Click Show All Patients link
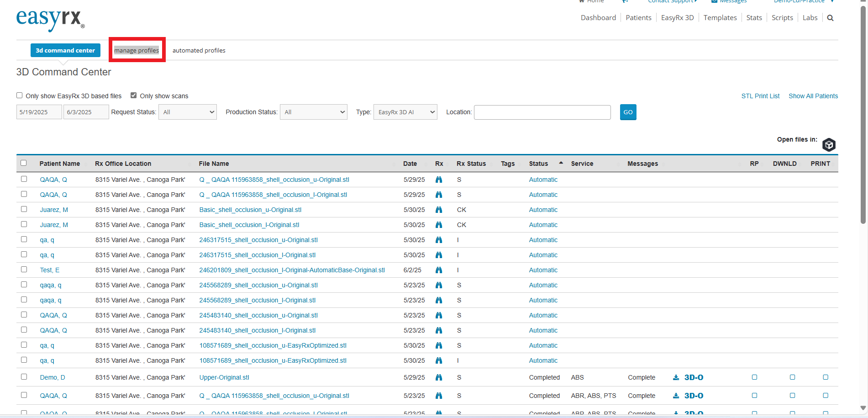Screen dimensions: 868x418 [813, 96]
